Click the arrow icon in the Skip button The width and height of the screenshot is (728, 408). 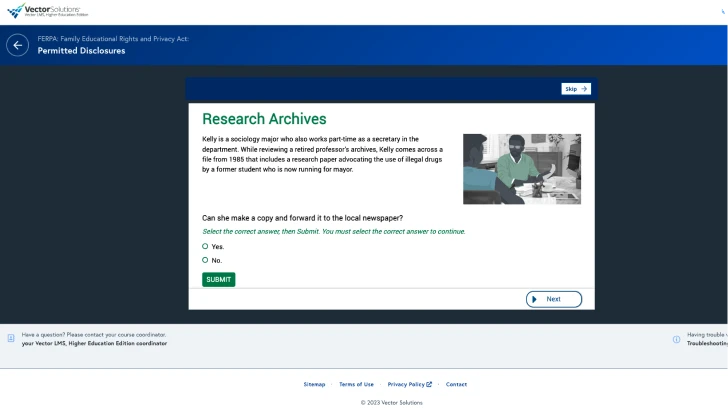pyautogui.click(x=584, y=89)
